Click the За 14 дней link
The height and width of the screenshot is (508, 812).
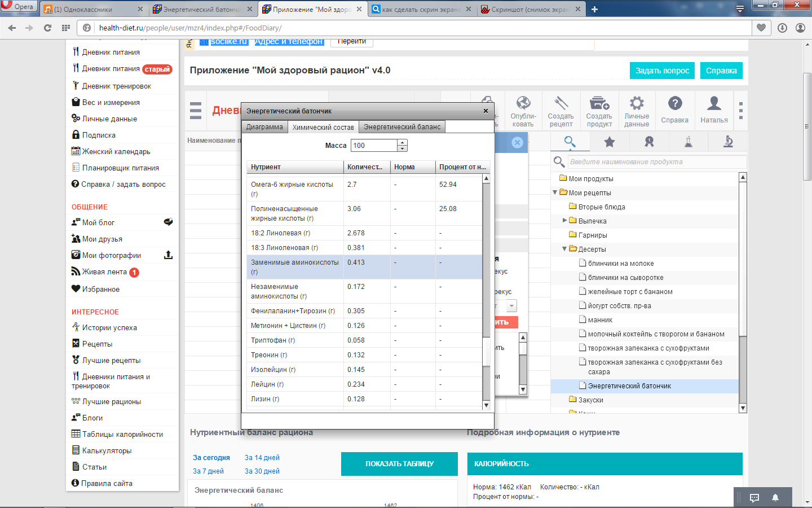tap(262, 458)
